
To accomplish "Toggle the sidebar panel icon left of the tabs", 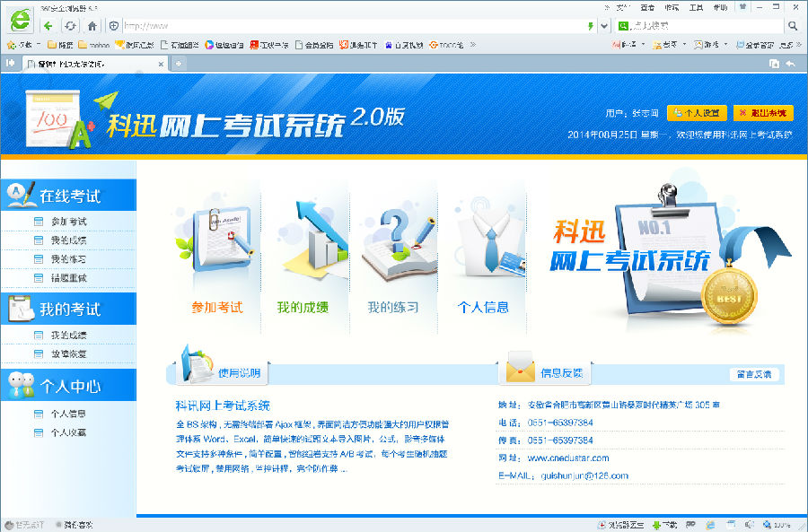I will click(10, 64).
